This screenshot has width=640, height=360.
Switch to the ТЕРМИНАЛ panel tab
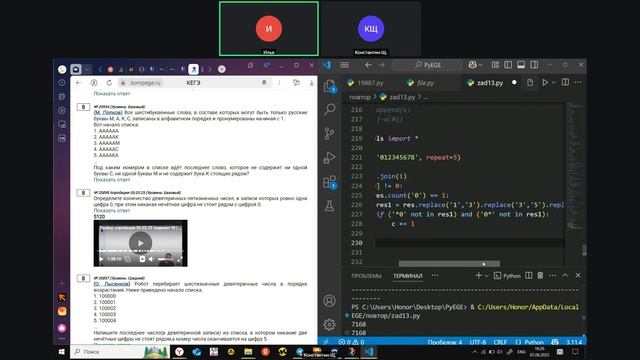407,276
